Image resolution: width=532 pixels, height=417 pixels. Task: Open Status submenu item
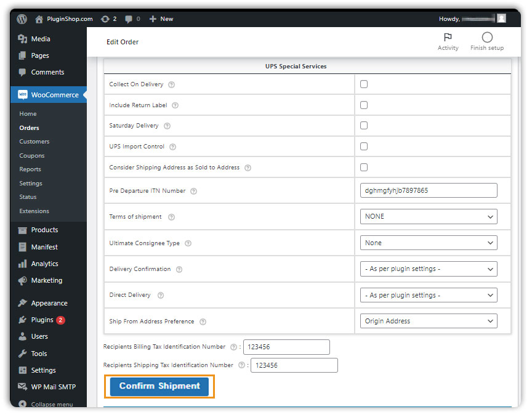28,197
